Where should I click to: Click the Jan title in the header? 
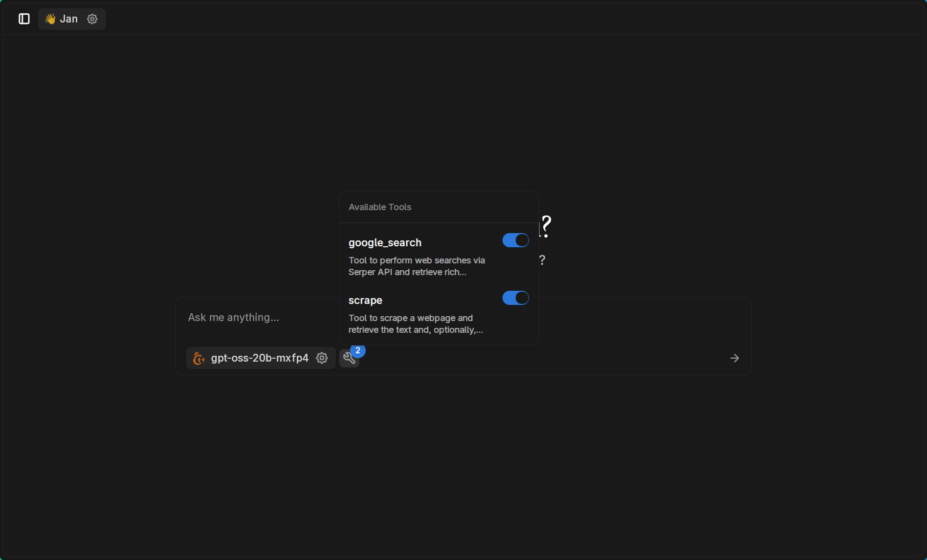pos(69,19)
